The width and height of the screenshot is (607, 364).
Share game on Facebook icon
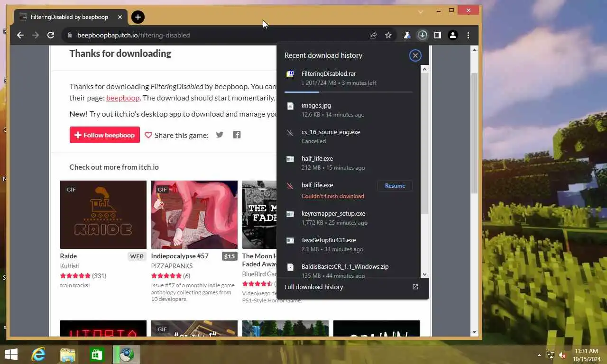click(x=237, y=135)
